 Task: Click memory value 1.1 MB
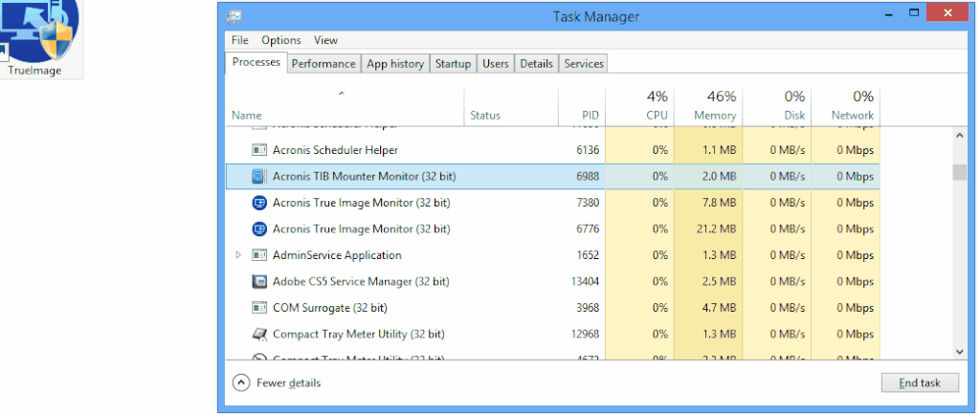[719, 150]
